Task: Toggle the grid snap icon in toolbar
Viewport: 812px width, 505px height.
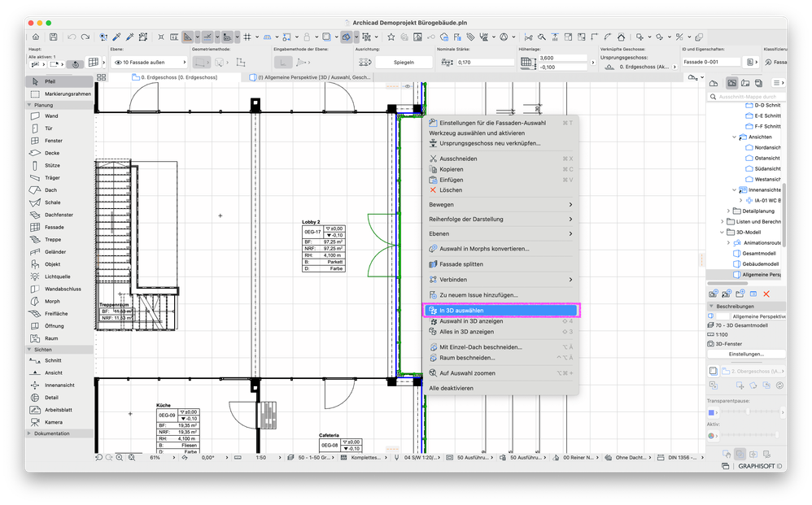Action: click(247, 37)
